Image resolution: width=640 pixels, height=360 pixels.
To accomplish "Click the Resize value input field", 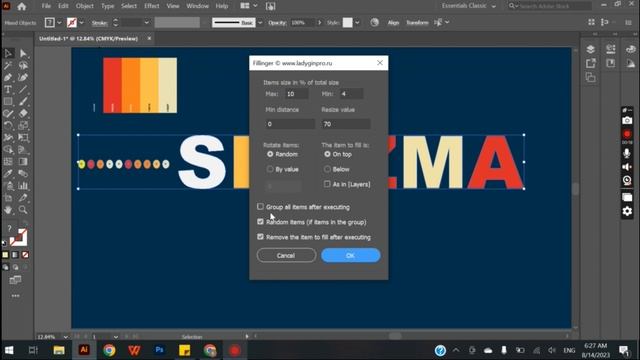I will click(x=346, y=124).
